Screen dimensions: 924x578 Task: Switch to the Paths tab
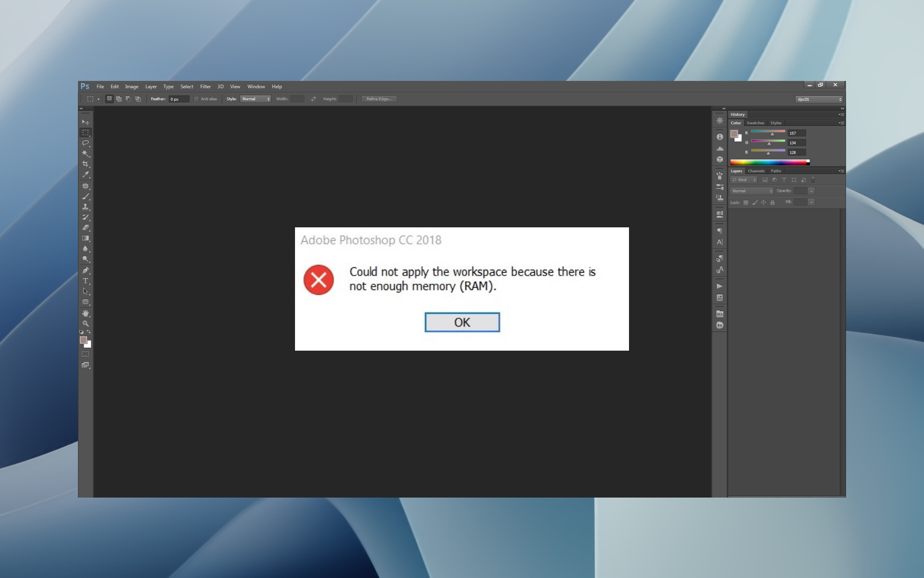[x=776, y=171]
